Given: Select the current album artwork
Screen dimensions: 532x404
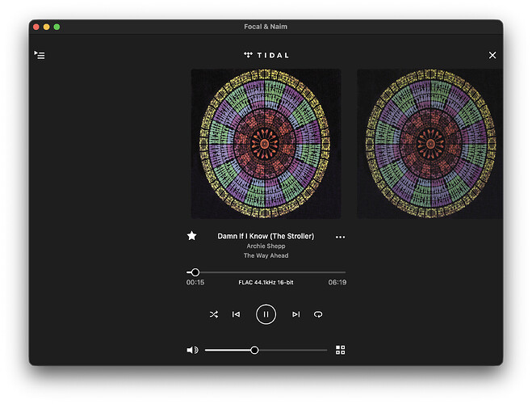Looking at the screenshot, I should [266, 144].
